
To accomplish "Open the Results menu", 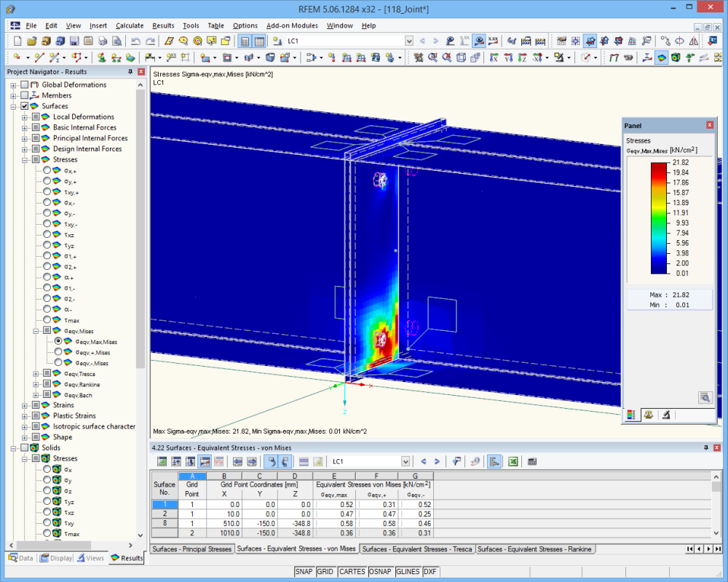I will coord(163,25).
